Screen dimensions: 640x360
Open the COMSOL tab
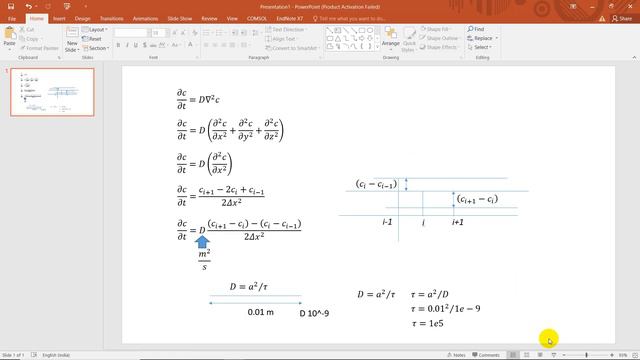point(256,19)
